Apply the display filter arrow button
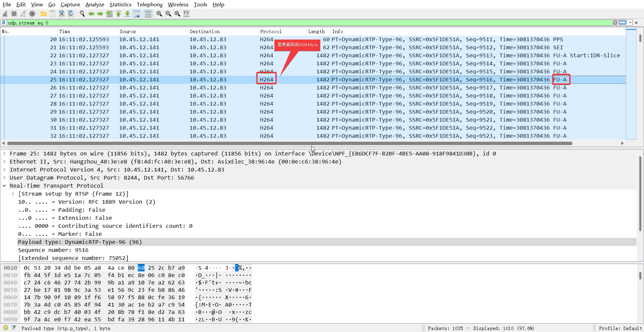Image resolution: width=644 pixels, height=332 pixels. [x=623, y=23]
